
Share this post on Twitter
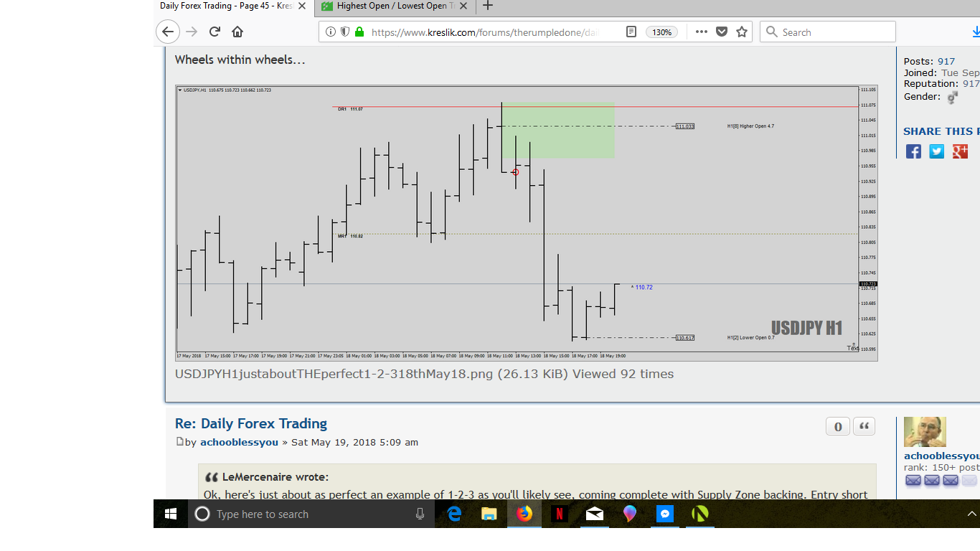click(937, 151)
